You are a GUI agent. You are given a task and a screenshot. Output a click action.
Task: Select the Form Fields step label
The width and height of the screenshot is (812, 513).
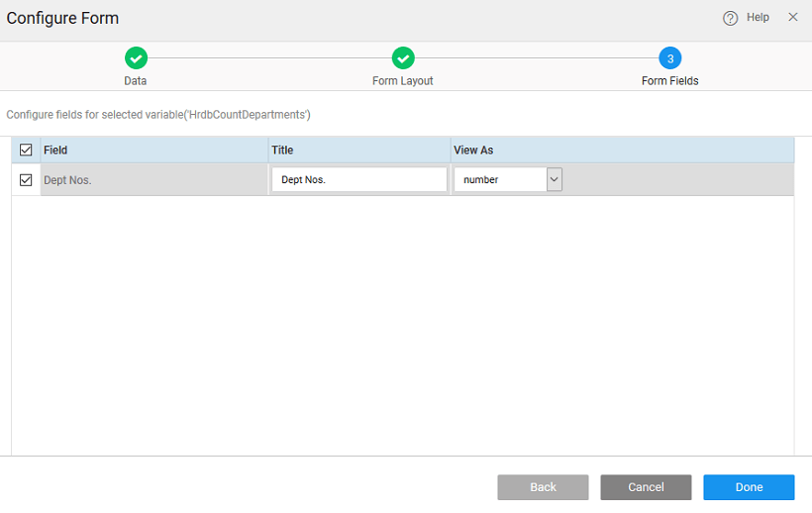(x=670, y=81)
